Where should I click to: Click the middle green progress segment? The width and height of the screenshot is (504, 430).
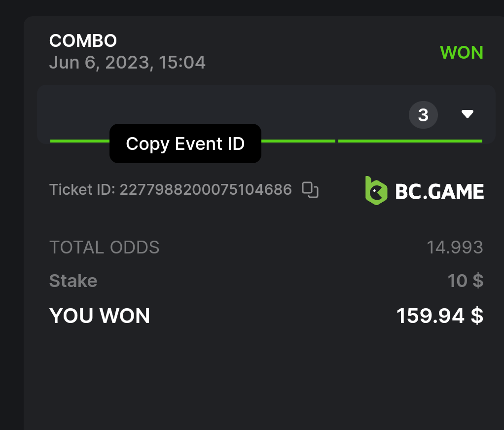(x=298, y=141)
